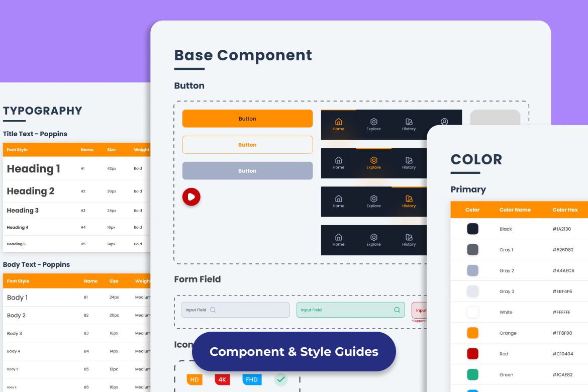Click search icon in the gray Input Field
588x392 pixels.
[x=213, y=310]
